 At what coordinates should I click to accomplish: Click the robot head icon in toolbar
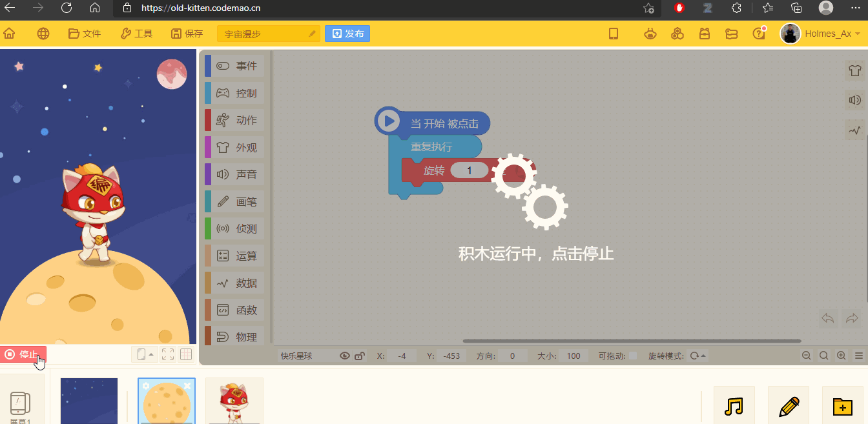(x=651, y=34)
